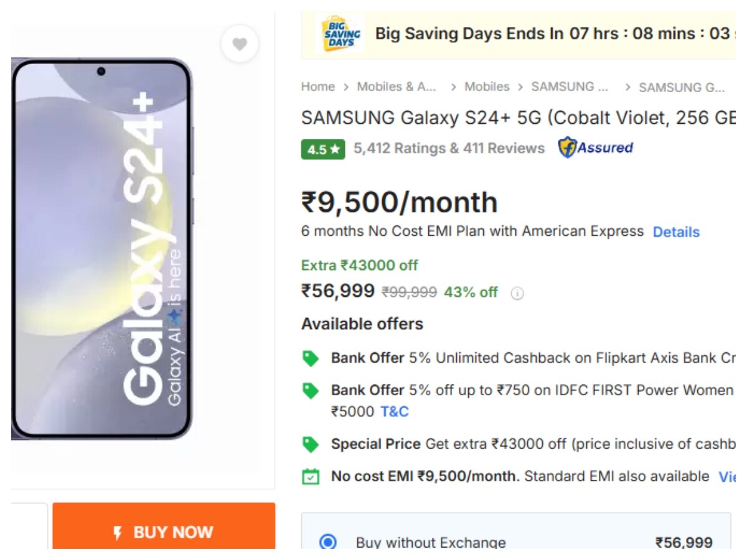Select the Buy without Exchange radio button
This screenshot has height=560, width=747.
tap(327, 542)
